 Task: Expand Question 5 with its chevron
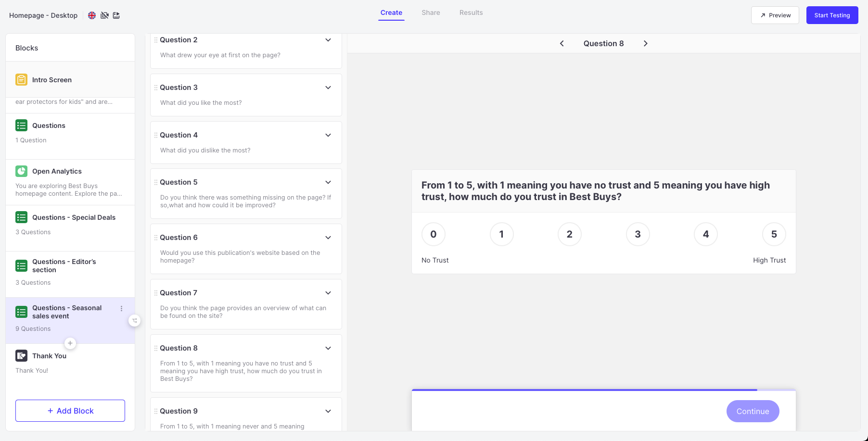point(328,182)
